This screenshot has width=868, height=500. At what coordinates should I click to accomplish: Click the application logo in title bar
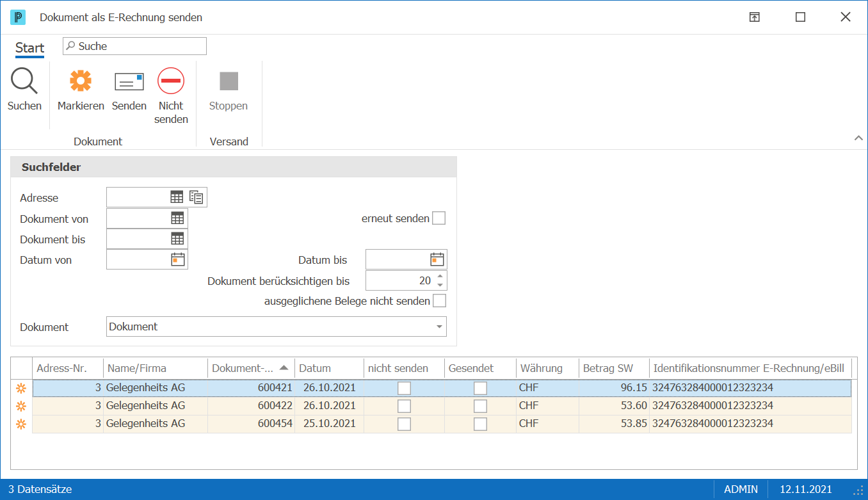pos(17,17)
